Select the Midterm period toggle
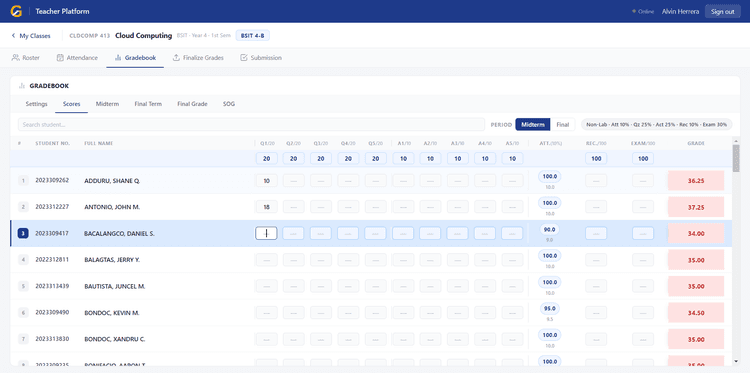Screen dimensions: 750x373 pos(533,124)
